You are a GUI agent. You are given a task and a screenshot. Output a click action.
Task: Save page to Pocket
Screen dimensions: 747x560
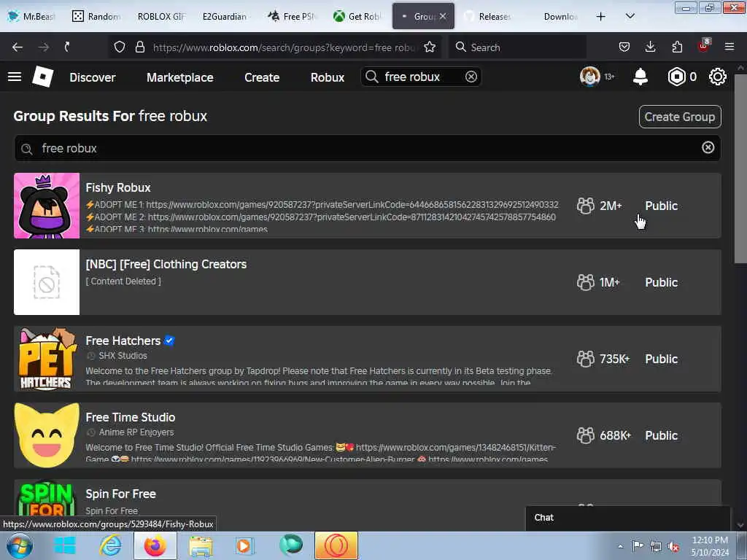624,47
